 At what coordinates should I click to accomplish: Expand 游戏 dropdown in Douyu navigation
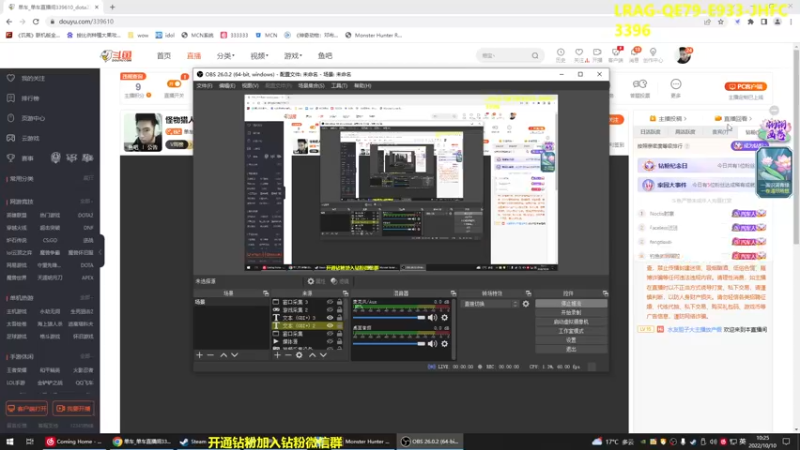point(293,56)
